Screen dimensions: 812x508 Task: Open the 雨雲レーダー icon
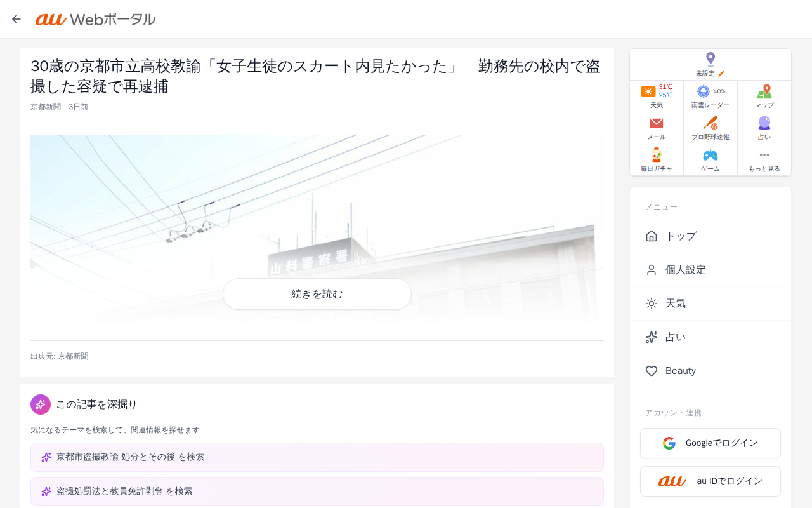pyautogui.click(x=703, y=91)
